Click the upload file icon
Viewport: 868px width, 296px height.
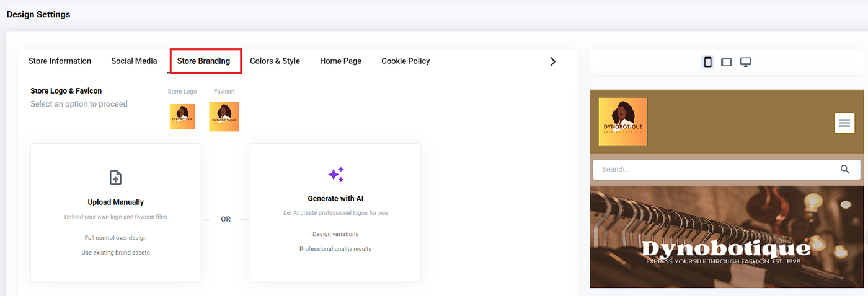click(x=115, y=177)
